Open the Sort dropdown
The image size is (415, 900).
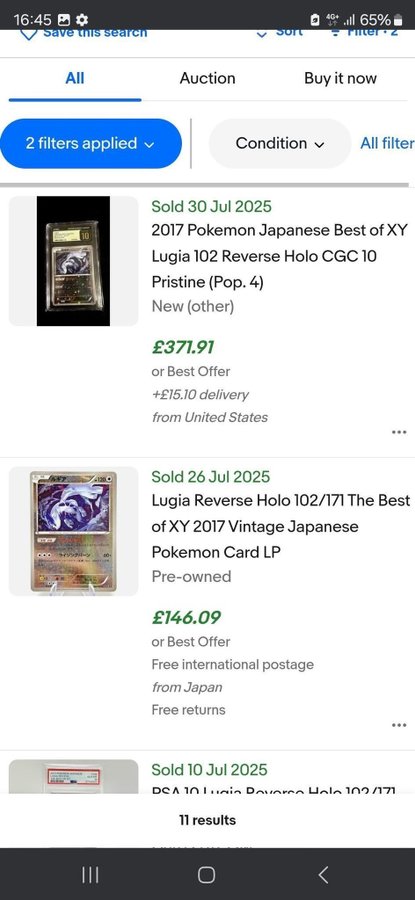click(x=279, y=33)
